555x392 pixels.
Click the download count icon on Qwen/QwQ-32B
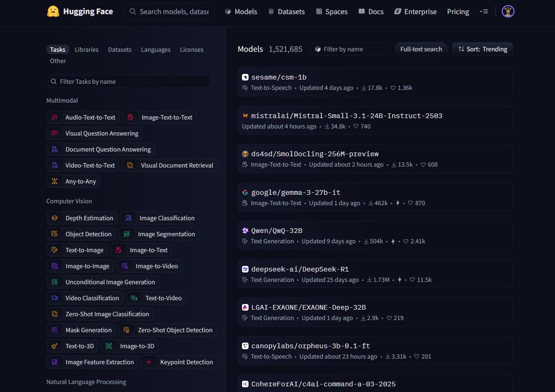coord(365,241)
